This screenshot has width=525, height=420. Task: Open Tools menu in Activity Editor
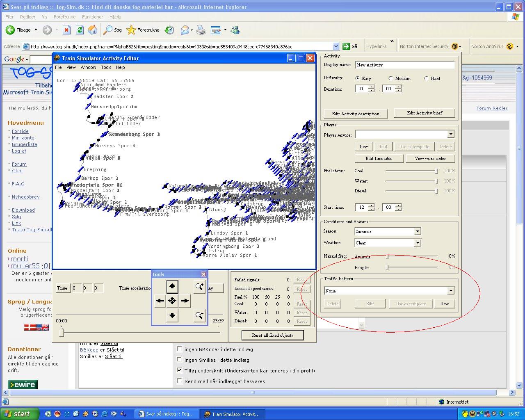(106, 67)
